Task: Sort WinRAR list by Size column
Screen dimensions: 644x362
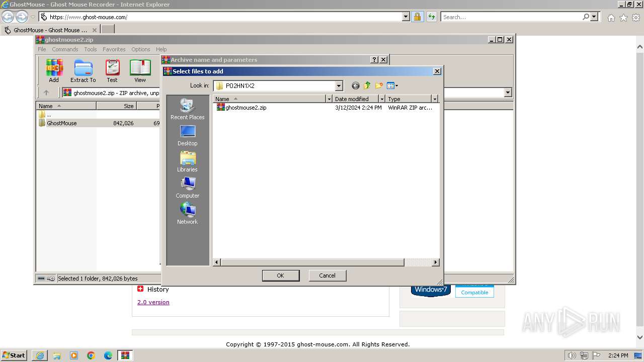Action: click(116, 106)
